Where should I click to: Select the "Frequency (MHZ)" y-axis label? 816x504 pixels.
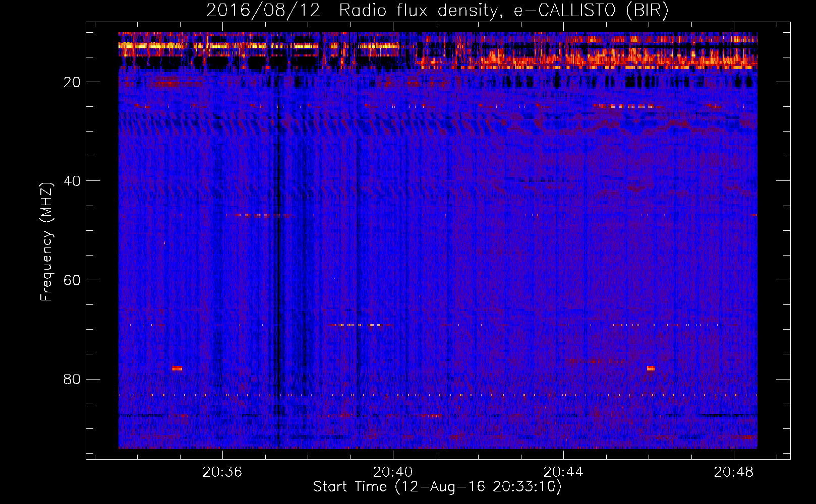tap(46, 242)
